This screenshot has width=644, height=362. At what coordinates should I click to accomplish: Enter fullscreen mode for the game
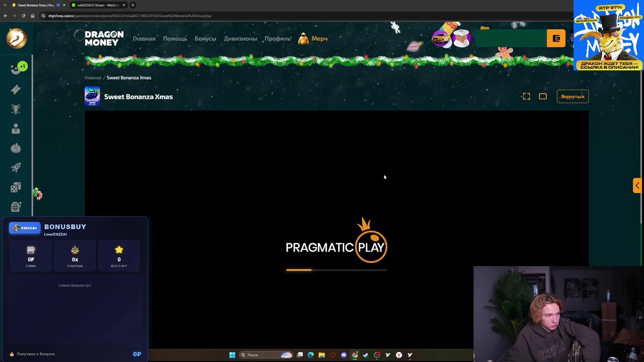click(526, 97)
